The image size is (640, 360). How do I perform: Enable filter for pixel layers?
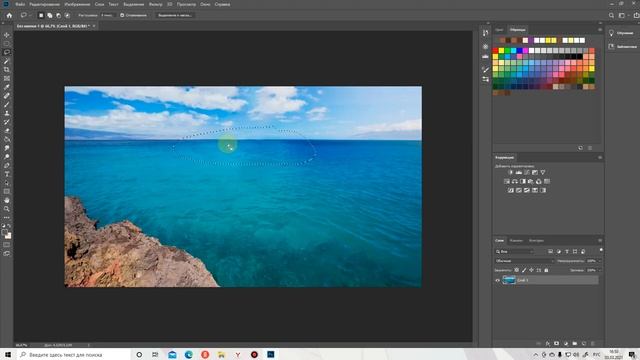click(550, 251)
